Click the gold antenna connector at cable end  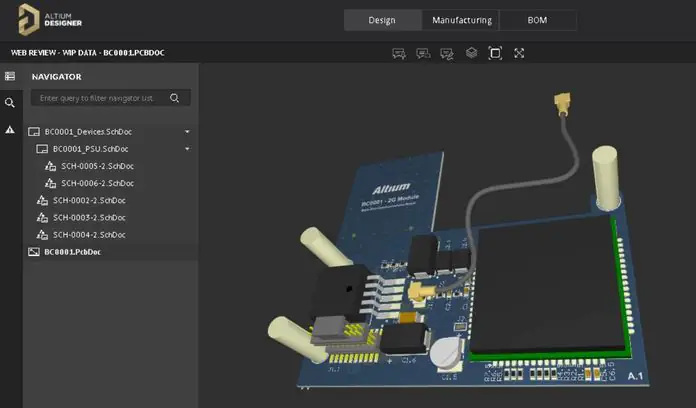(x=562, y=103)
